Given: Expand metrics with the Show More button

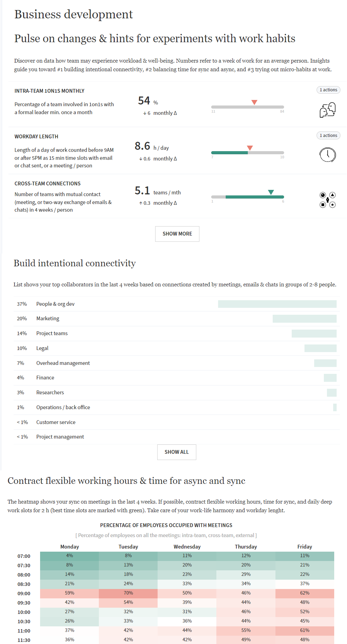Looking at the screenshot, I should click(x=177, y=234).
